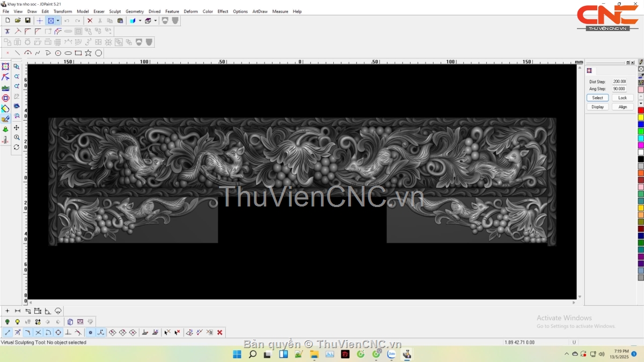This screenshot has width=644, height=362.
Task: Open Windows taskbar search
Action: (x=252, y=354)
